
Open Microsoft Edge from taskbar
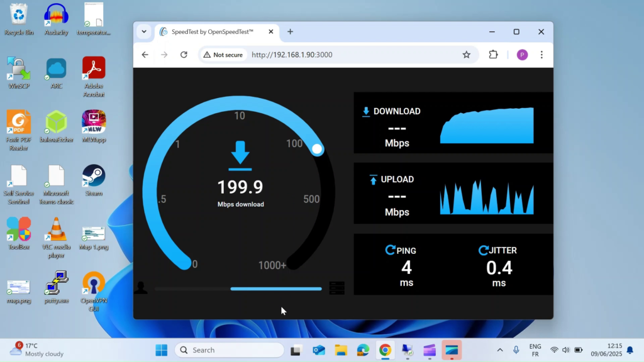(363, 350)
